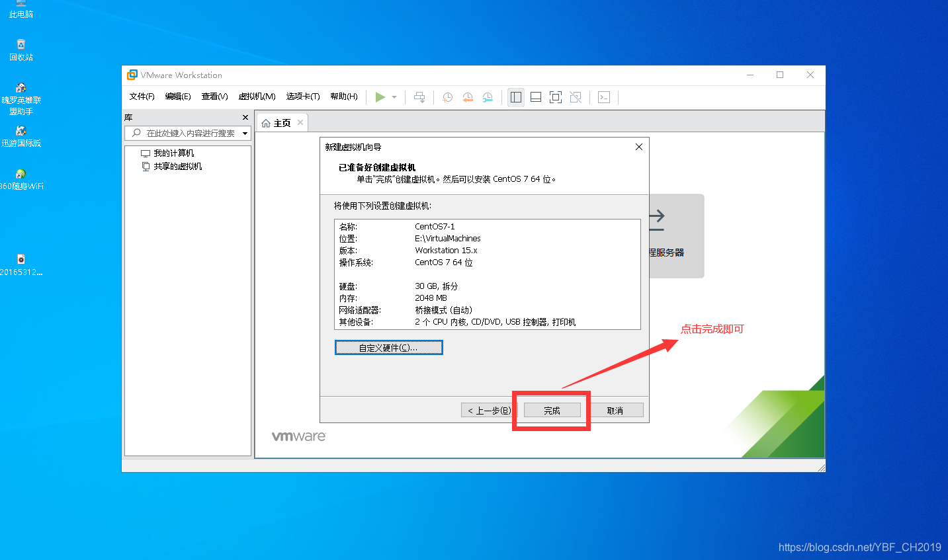Click the 此电脑 desktop icon

click(x=21, y=9)
